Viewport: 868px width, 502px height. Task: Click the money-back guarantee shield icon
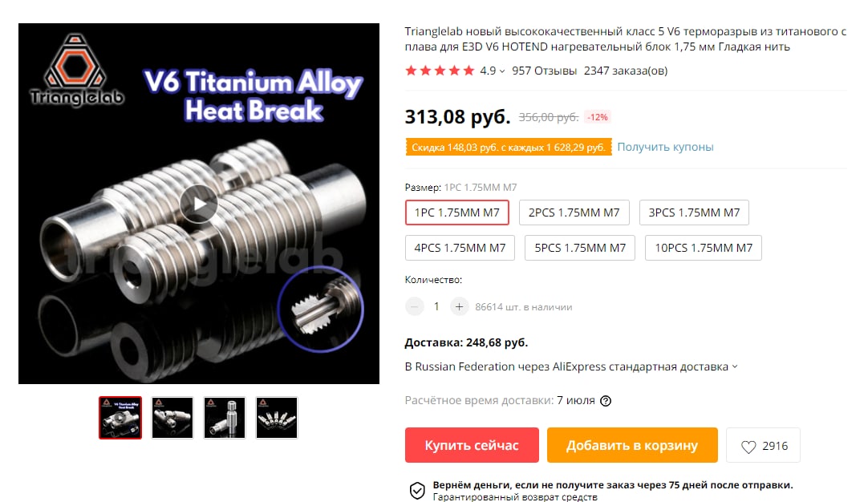[x=417, y=491]
